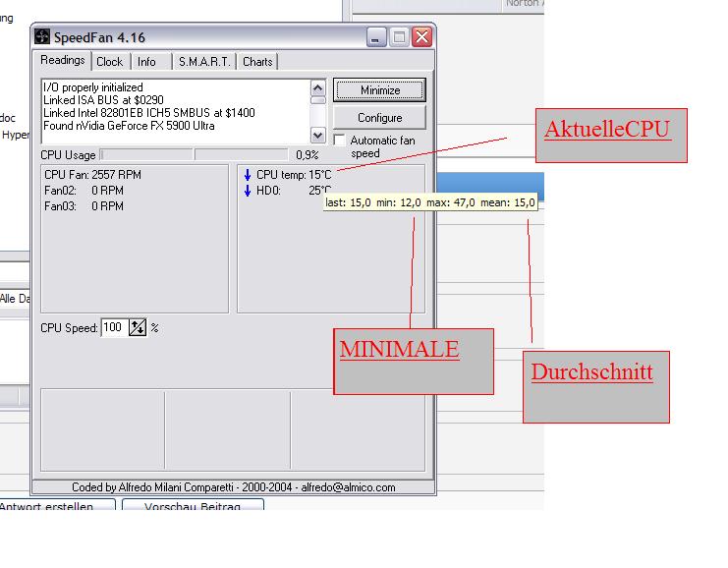Viewport: 728px width, 568px height.
Task: Select the Fan02 0 RPM reading
Action: tap(84, 191)
